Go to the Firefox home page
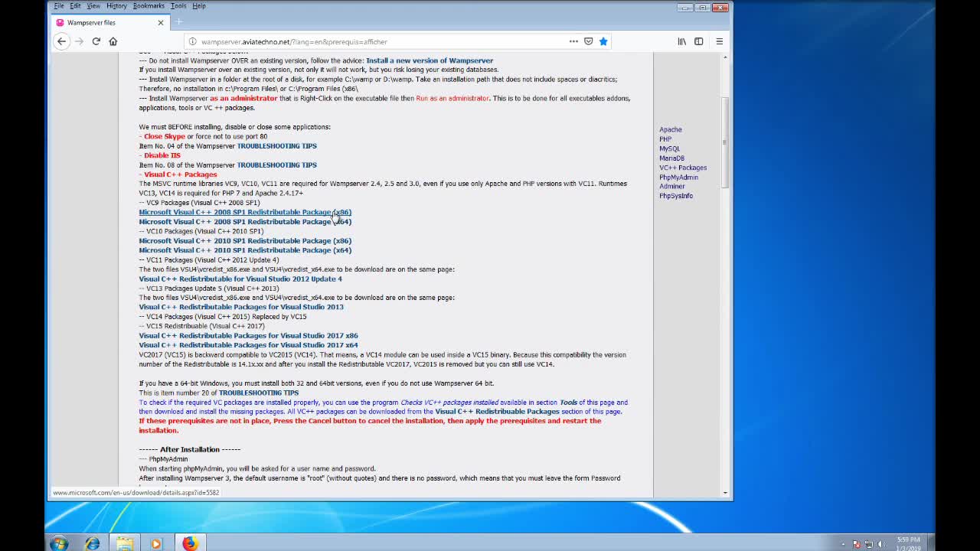 113,41
